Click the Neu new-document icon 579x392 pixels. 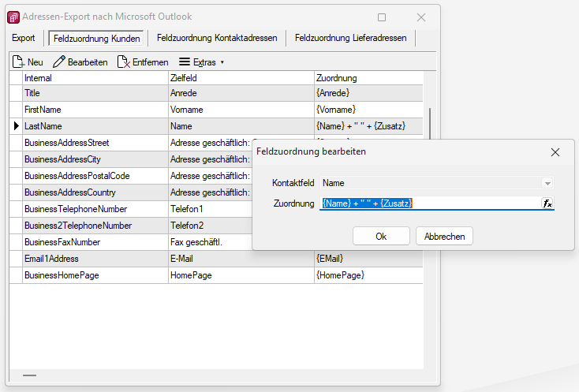pos(18,62)
